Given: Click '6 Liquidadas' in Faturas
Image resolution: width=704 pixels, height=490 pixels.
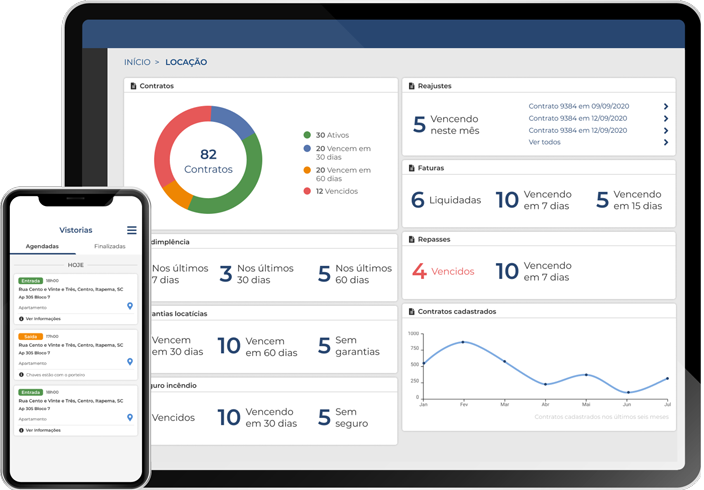Looking at the screenshot, I should [446, 200].
